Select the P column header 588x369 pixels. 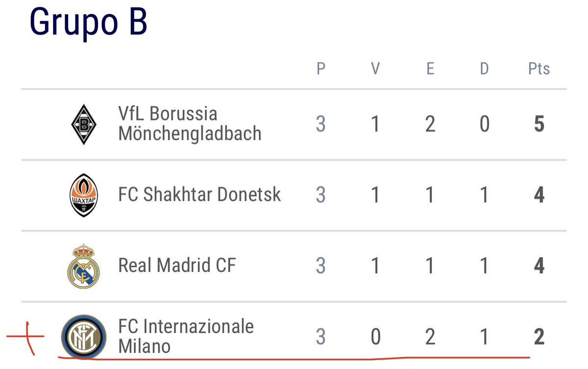pos(321,69)
